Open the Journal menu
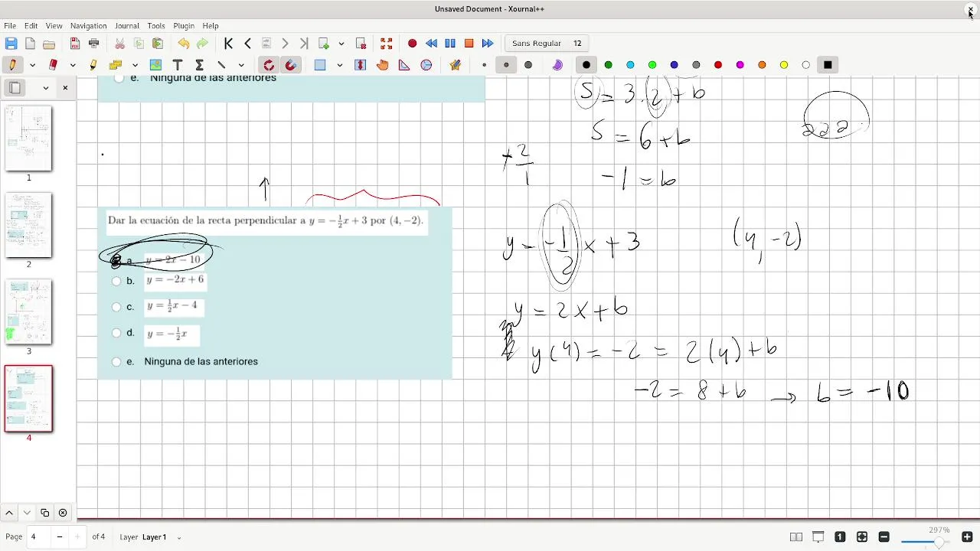This screenshot has height=551, width=980. click(x=127, y=26)
